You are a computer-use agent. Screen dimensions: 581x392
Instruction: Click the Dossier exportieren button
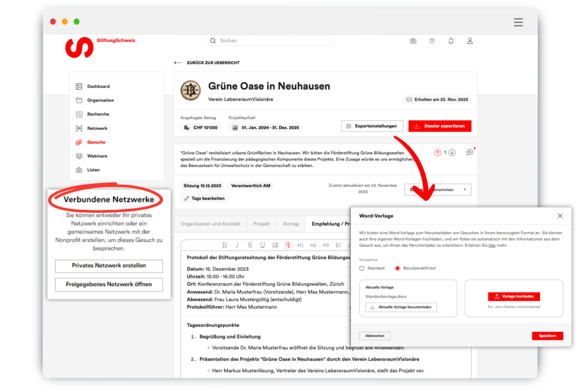click(x=440, y=126)
